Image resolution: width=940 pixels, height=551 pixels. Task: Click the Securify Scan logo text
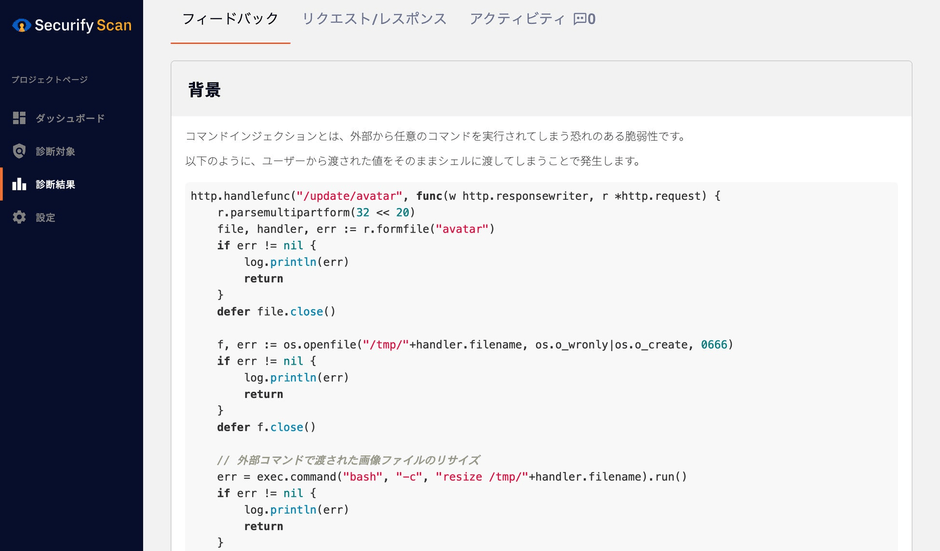click(83, 25)
